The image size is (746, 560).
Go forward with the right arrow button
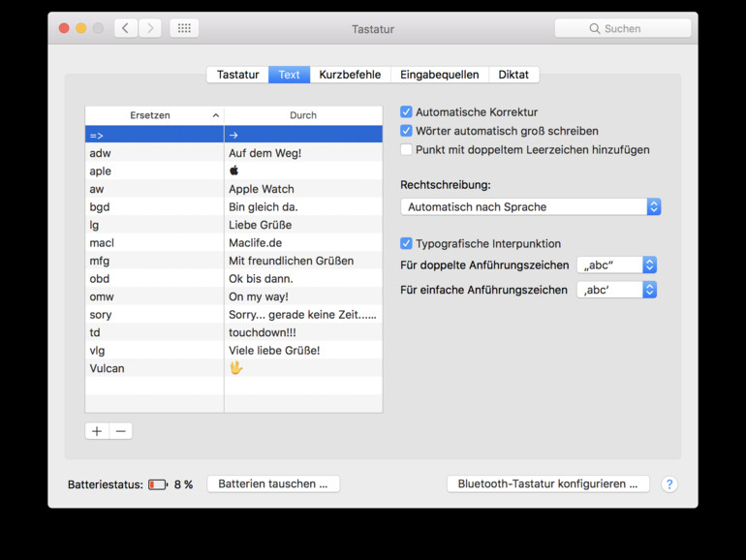click(149, 28)
